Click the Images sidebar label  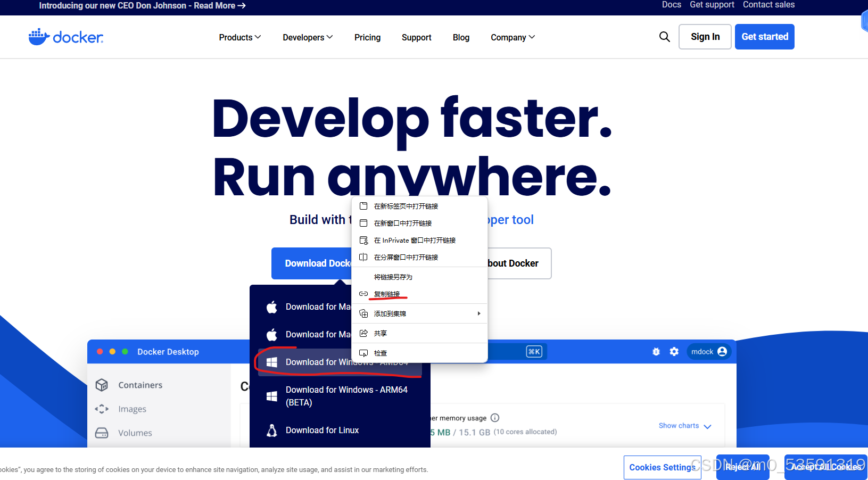tap(133, 409)
